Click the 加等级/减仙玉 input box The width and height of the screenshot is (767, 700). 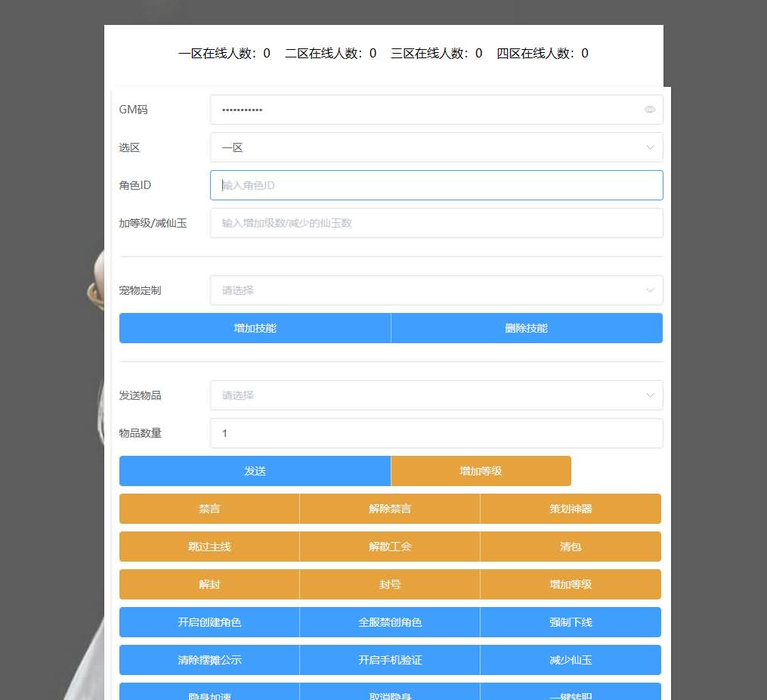coord(436,223)
